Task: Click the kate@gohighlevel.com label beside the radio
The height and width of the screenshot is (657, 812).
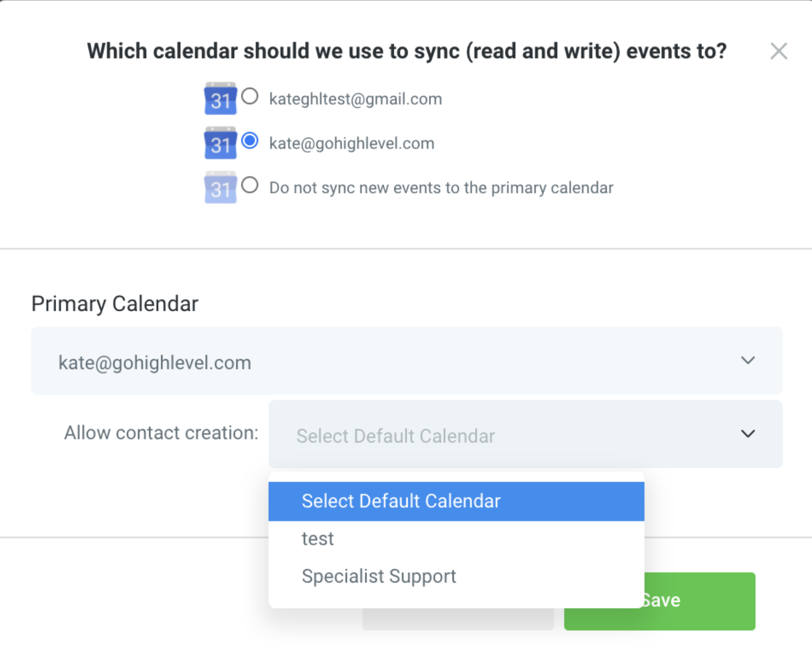Action: pos(351,143)
